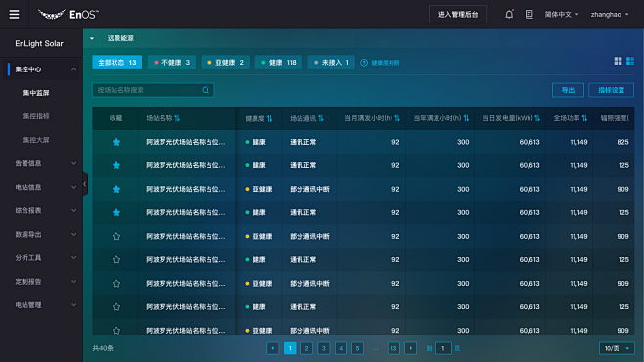Sort by 全场功率 column
The width and height of the screenshot is (644, 362).
click(584, 118)
